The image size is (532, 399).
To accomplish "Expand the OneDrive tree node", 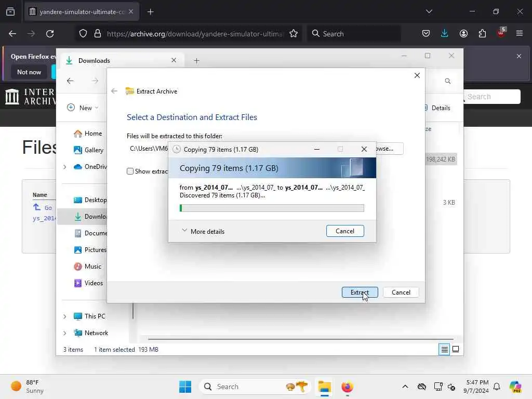I will pyautogui.click(x=65, y=167).
